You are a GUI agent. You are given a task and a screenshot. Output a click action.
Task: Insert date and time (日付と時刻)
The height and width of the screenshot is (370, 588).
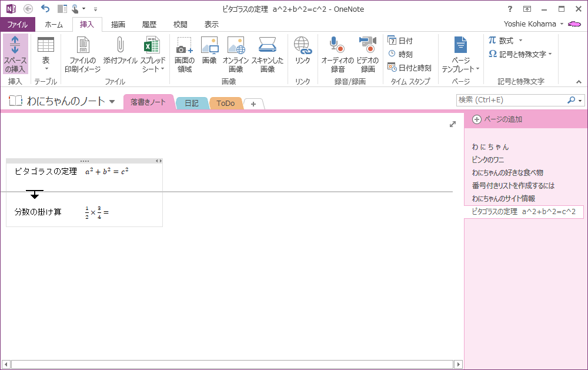coord(409,68)
